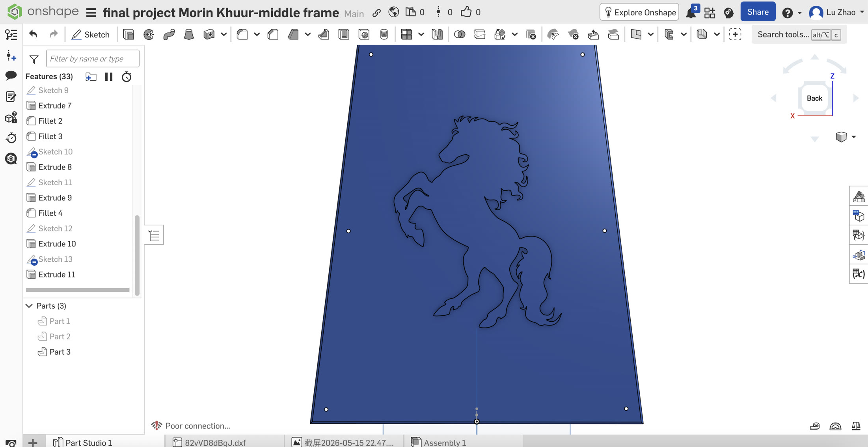Select the Rib tool

(324, 34)
